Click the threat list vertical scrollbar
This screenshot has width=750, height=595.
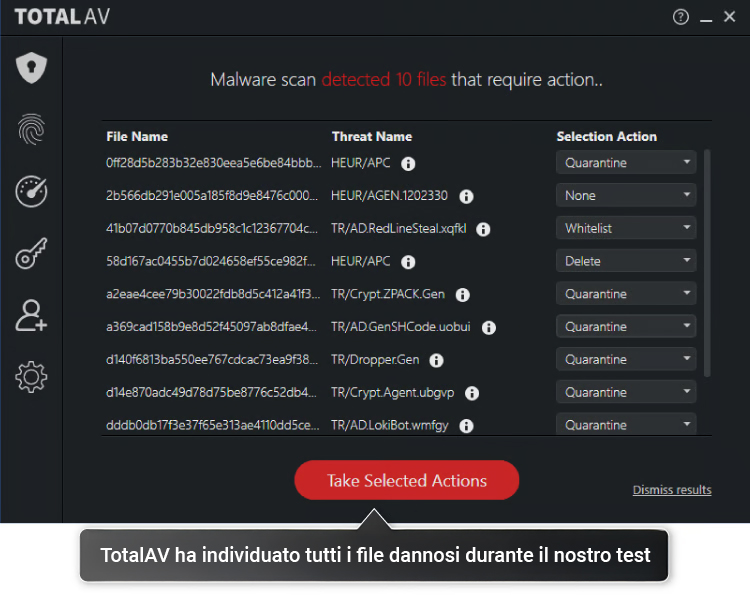[x=707, y=263]
